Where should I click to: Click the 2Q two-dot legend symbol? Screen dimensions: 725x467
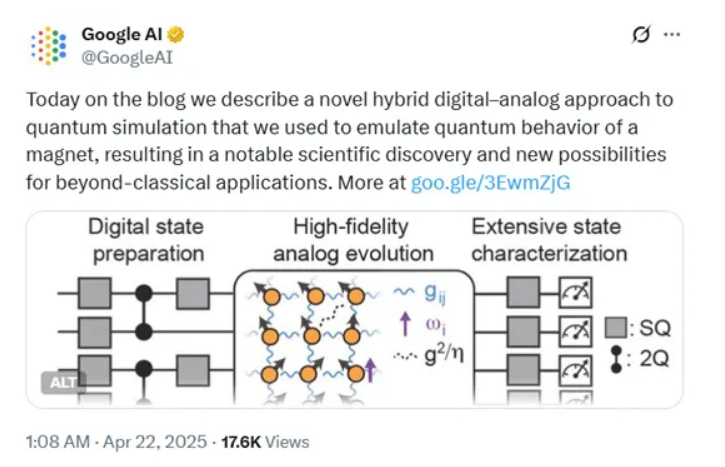tap(616, 359)
